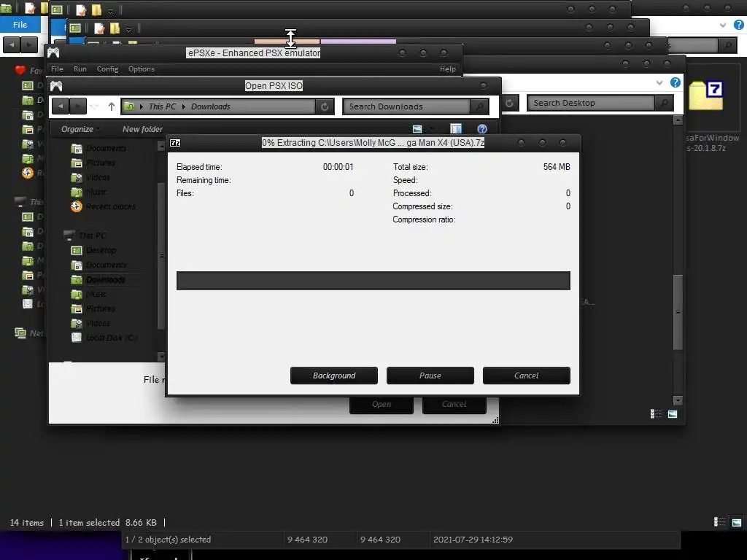747x560 pixels.
Task: Click vertical scrollbar thumb in Desktop window
Action: 678,312
